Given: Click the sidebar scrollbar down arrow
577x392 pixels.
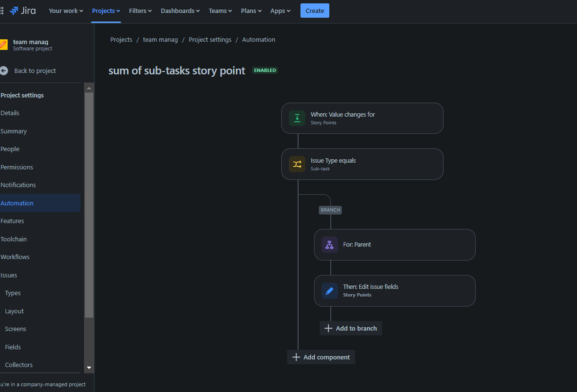Looking at the screenshot, I should pyautogui.click(x=89, y=368).
